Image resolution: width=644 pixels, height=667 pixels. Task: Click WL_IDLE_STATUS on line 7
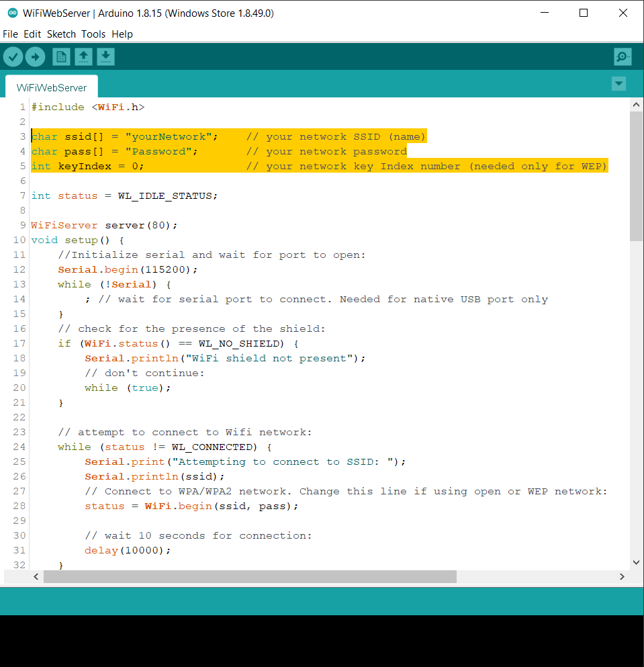[x=165, y=195]
